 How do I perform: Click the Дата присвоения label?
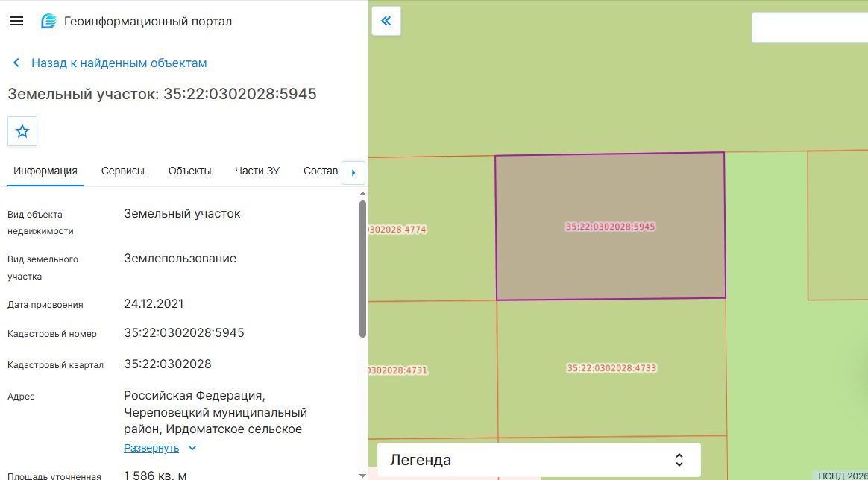45,305
